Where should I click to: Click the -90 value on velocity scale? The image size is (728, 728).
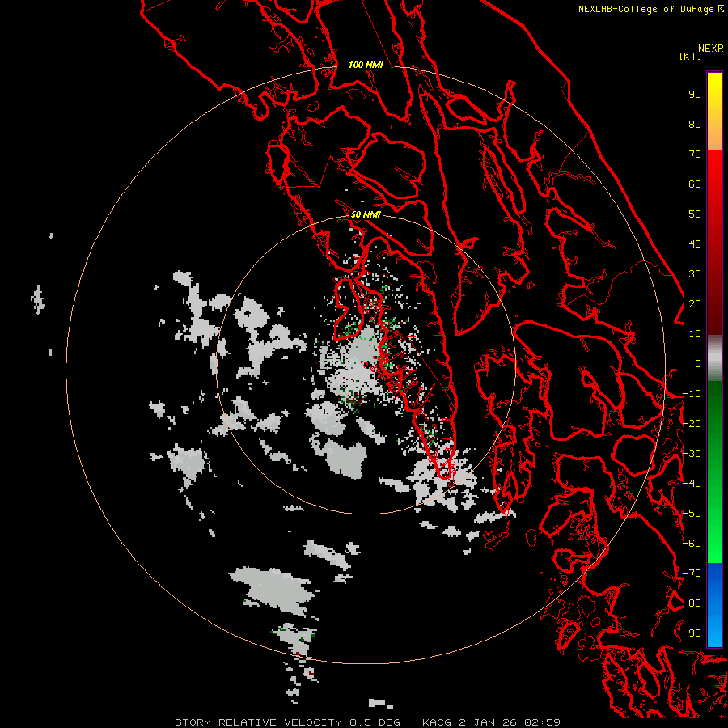pyautogui.click(x=692, y=633)
